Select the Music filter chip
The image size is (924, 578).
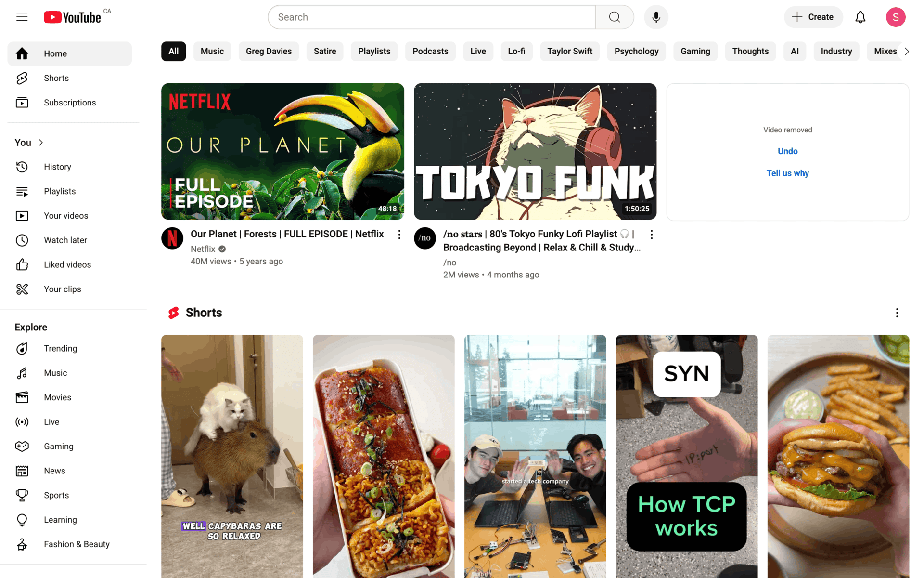[212, 52]
